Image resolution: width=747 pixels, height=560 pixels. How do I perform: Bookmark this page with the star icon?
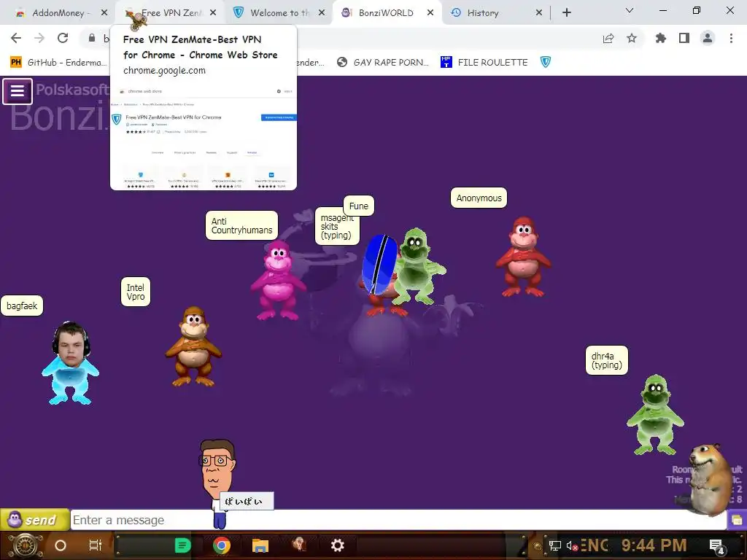click(x=632, y=38)
